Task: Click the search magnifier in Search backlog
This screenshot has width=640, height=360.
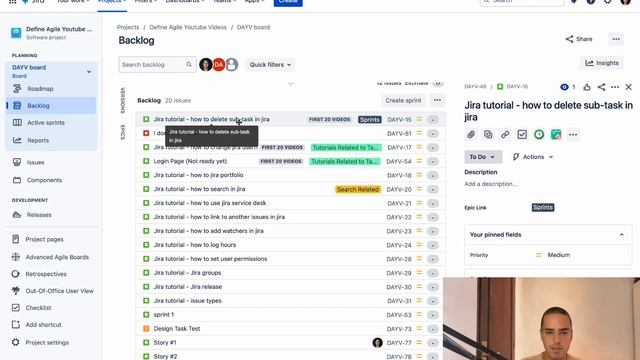Action: pyautogui.click(x=189, y=64)
